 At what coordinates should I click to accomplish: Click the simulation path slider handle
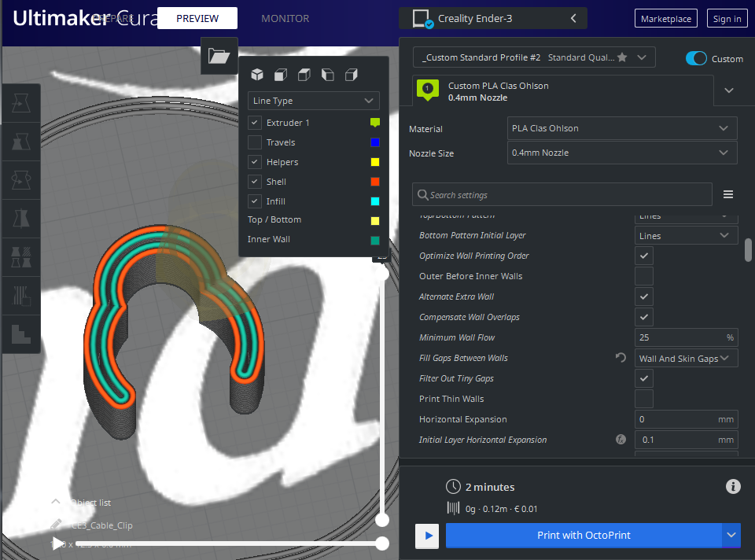point(382,543)
